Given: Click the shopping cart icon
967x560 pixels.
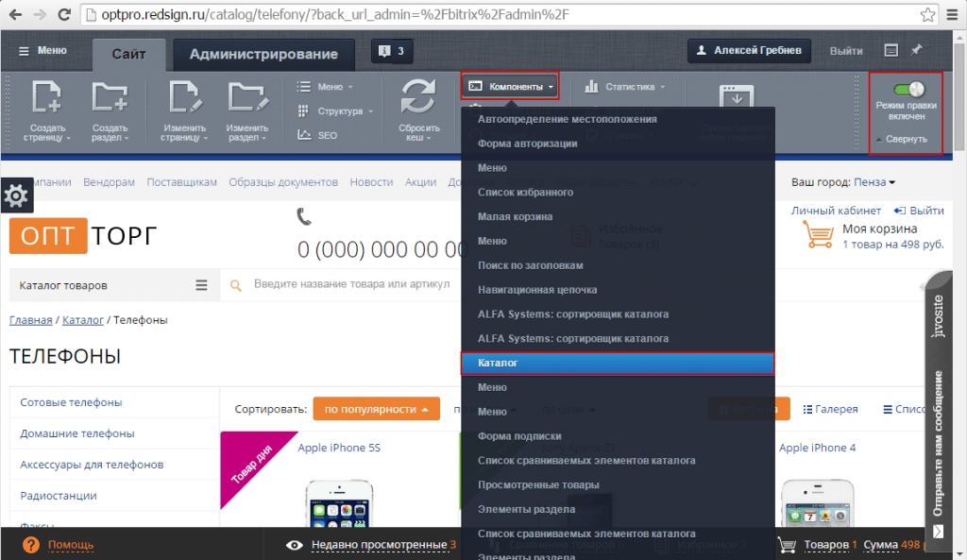Looking at the screenshot, I should (817, 234).
